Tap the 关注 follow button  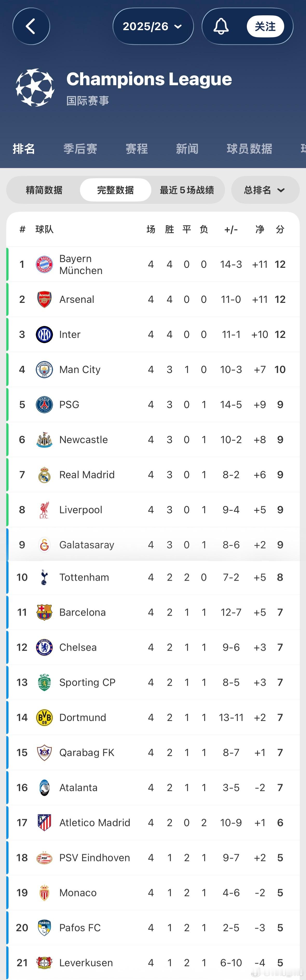(265, 26)
